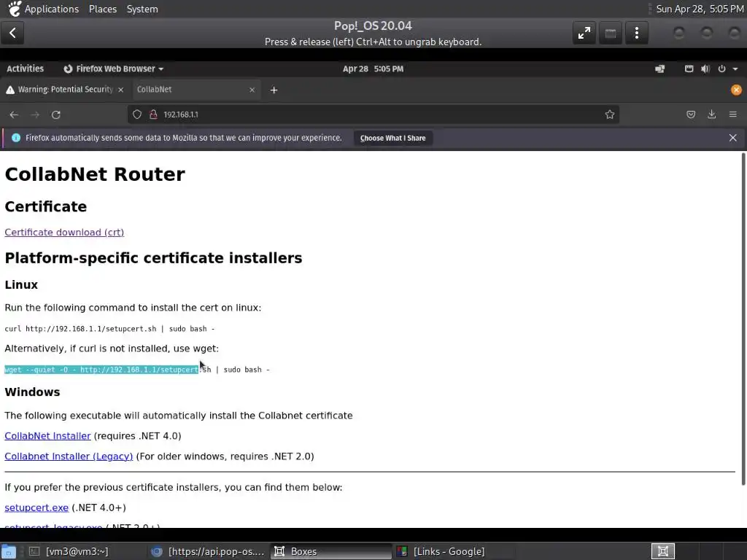Reload the 192.168.1.1 page
The image size is (747, 560).
click(x=55, y=114)
